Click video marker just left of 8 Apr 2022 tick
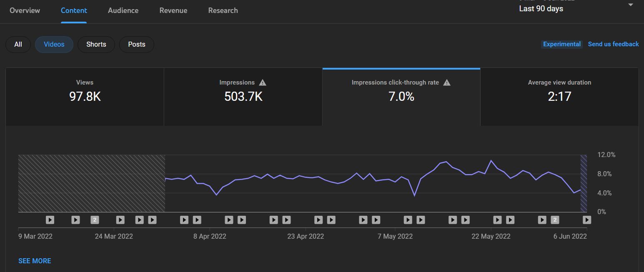The height and width of the screenshot is (272, 644). pos(197,220)
